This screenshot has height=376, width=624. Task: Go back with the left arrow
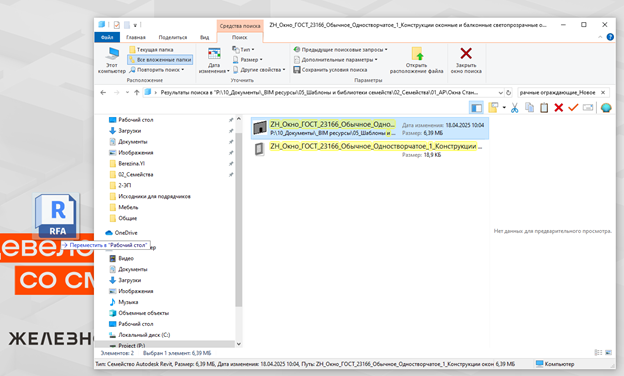point(103,92)
